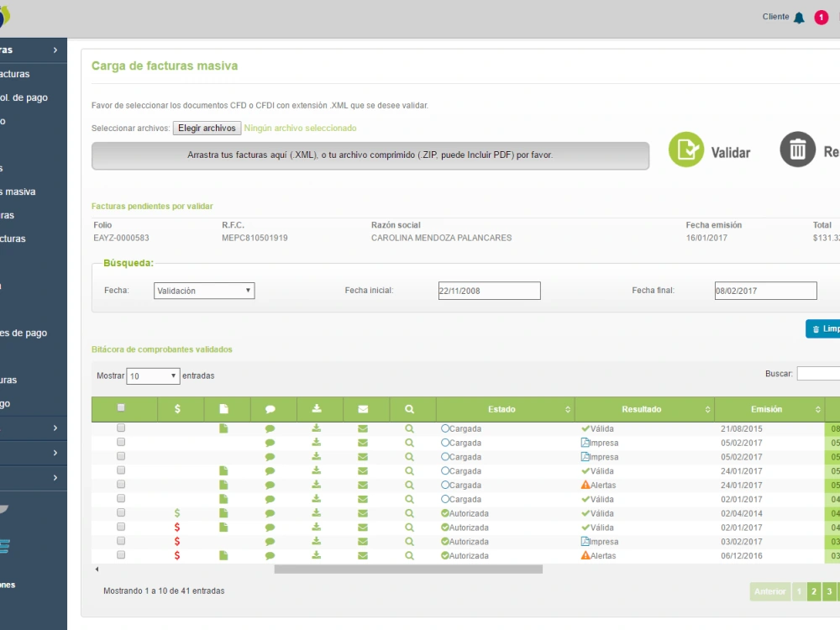Image resolution: width=840 pixels, height=630 pixels.
Task: Click red dollar icon in 03/02/2017 row
Action: 177,542
